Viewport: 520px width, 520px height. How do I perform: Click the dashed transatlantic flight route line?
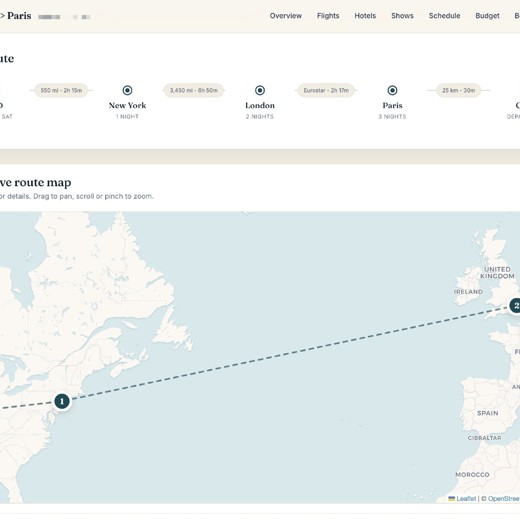click(x=289, y=353)
